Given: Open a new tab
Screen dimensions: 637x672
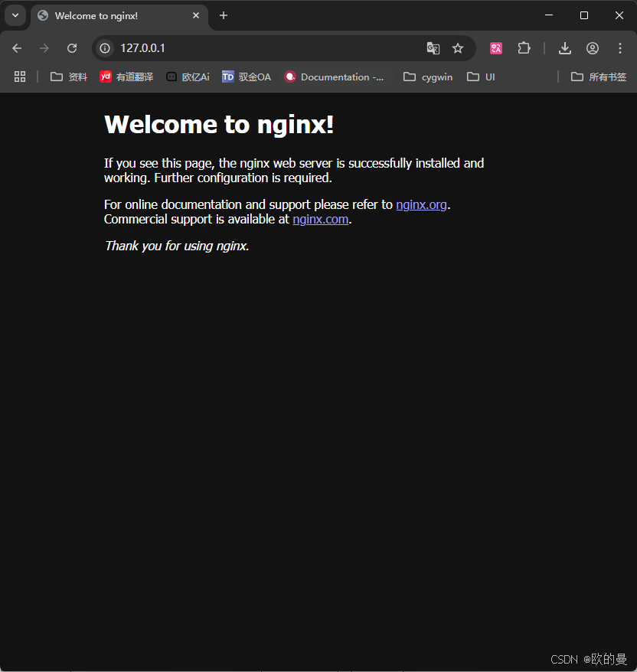Looking at the screenshot, I should (x=224, y=15).
